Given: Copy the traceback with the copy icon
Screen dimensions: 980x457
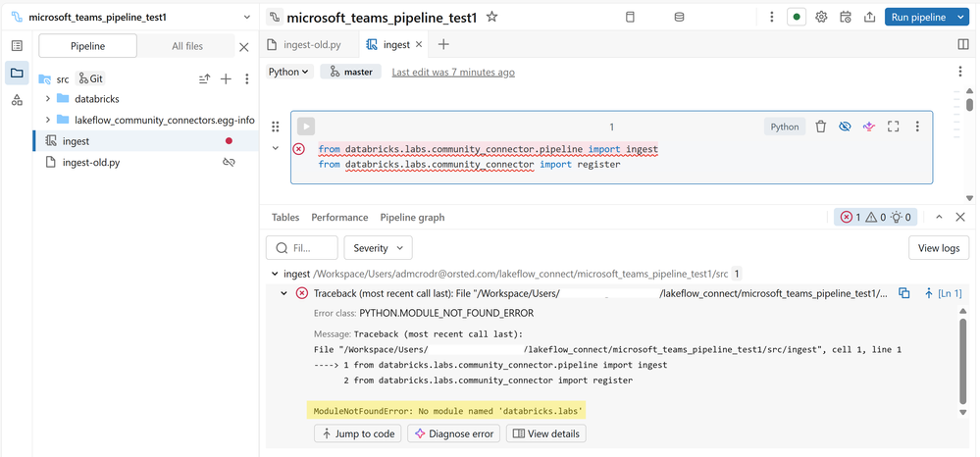Looking at the screenshot, I should pyautogui.click(x=903, y=293).
